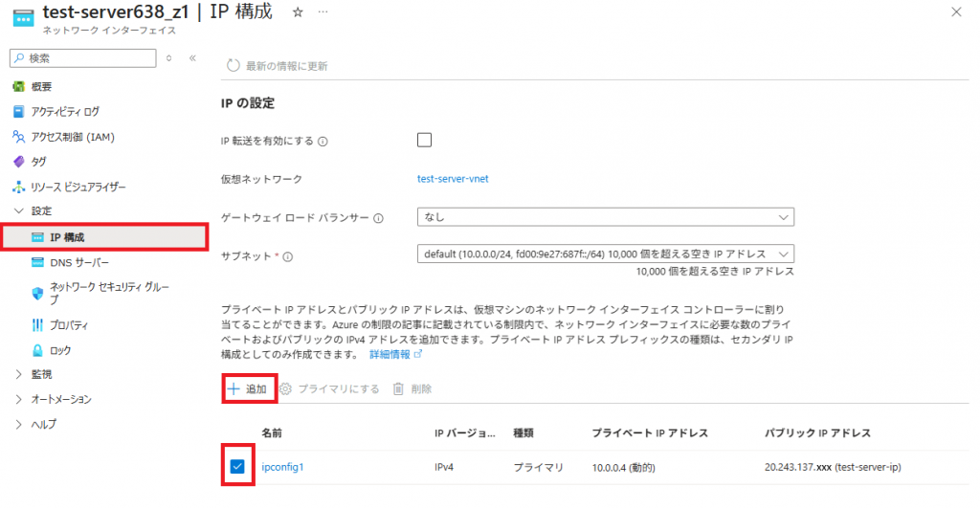Click 最新の情報に更新 refresh button

coord(277,66)
